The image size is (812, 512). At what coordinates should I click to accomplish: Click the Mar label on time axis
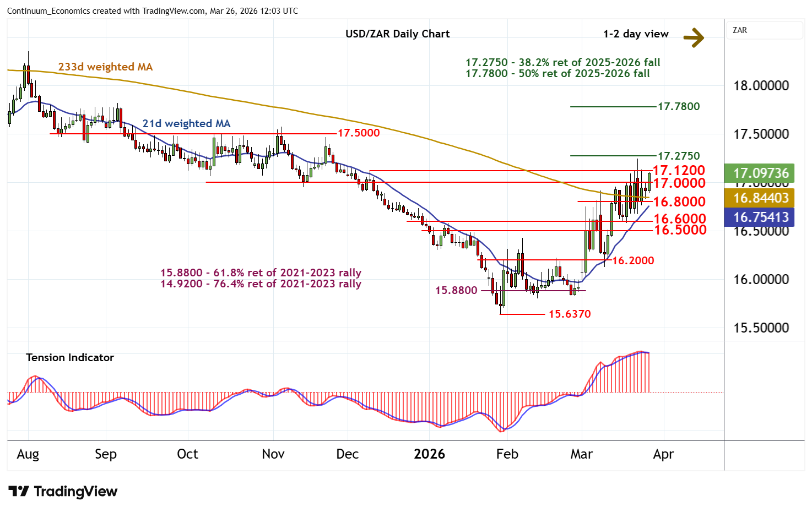(x=581, y=454)
